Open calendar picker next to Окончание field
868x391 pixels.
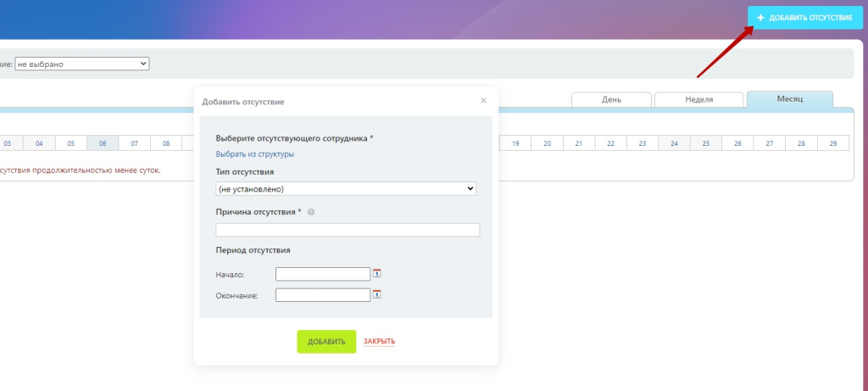377,294
